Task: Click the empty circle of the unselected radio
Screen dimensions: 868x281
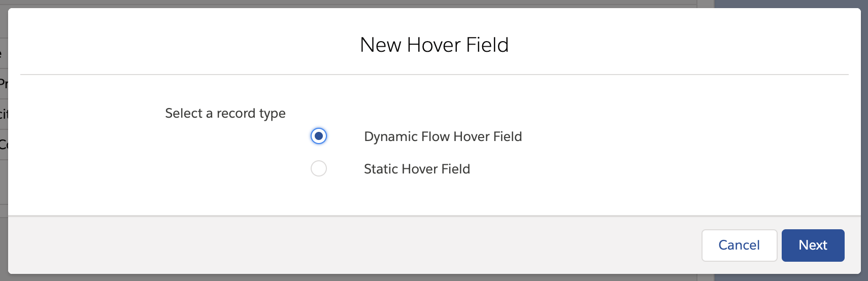Action: tap(319, 168)
